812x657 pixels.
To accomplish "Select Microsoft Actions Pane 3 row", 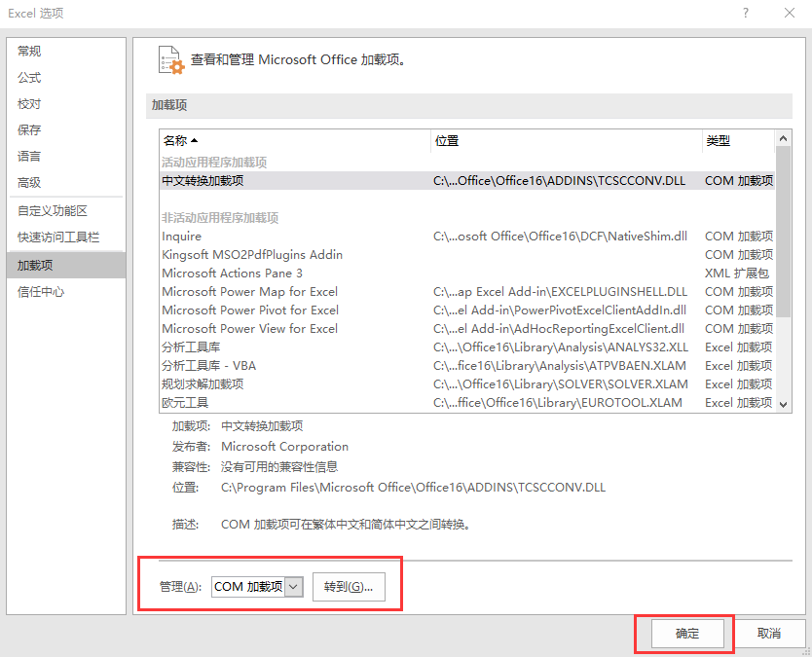I will click(467, 274).
